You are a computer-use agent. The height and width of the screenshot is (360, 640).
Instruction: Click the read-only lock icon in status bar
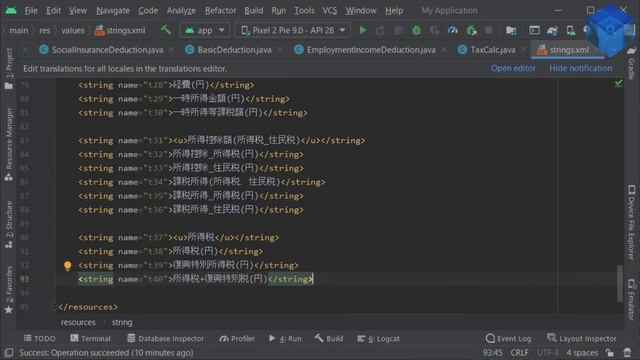[610, 352]
